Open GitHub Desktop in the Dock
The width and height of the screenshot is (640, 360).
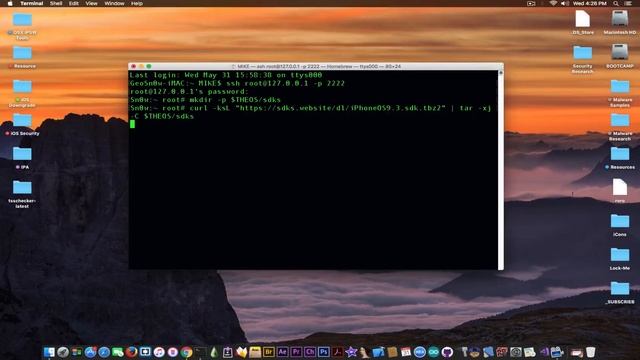point(447,352)
